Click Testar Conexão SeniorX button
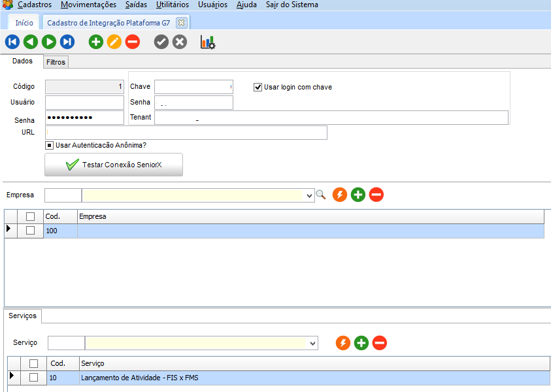The image size is (551, 392). point(114,165)
